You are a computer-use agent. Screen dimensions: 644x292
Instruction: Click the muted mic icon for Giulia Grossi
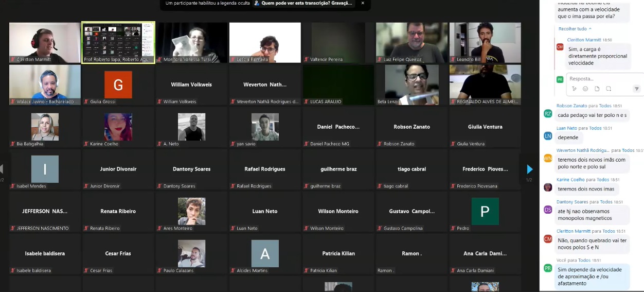point(86,101)
